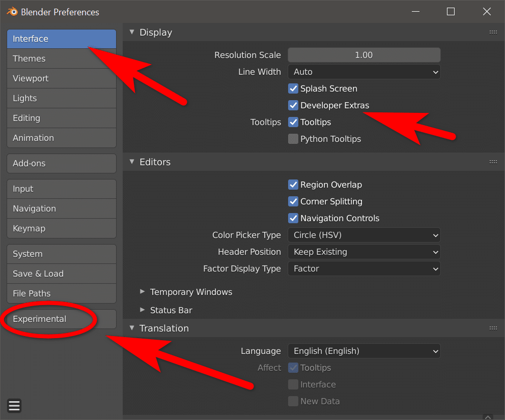Switch to the Themes section

(x=62, y=58)
